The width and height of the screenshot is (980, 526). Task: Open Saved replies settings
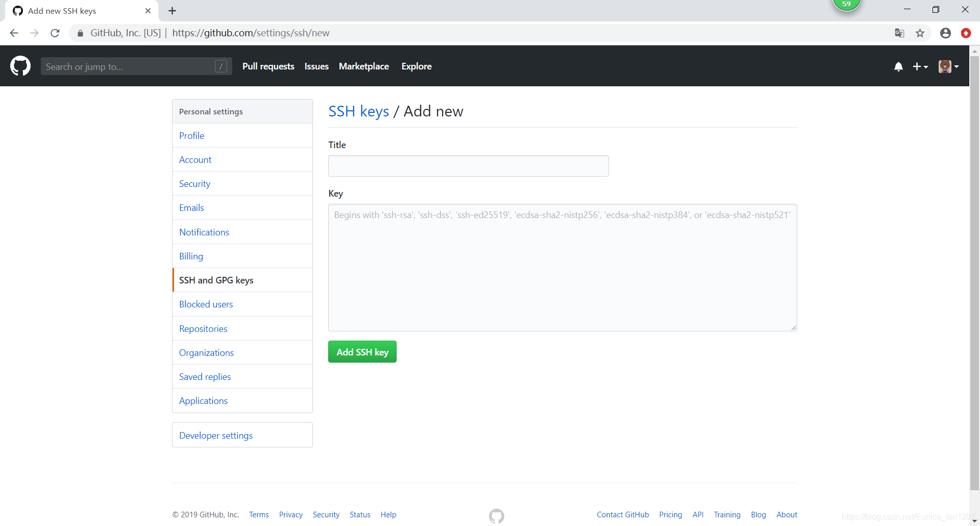pyautogui.click(x=242, y=376)
